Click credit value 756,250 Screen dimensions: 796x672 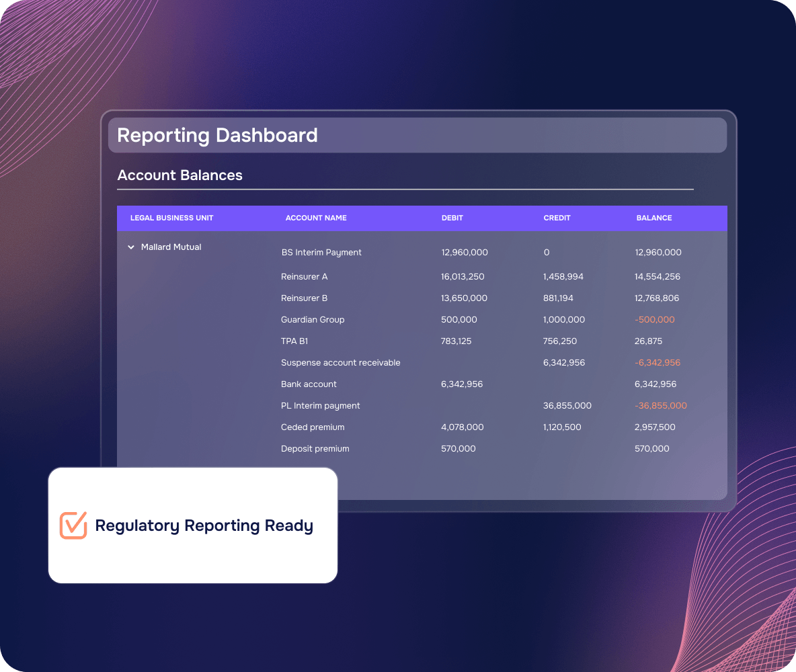[x=560, y=341]
